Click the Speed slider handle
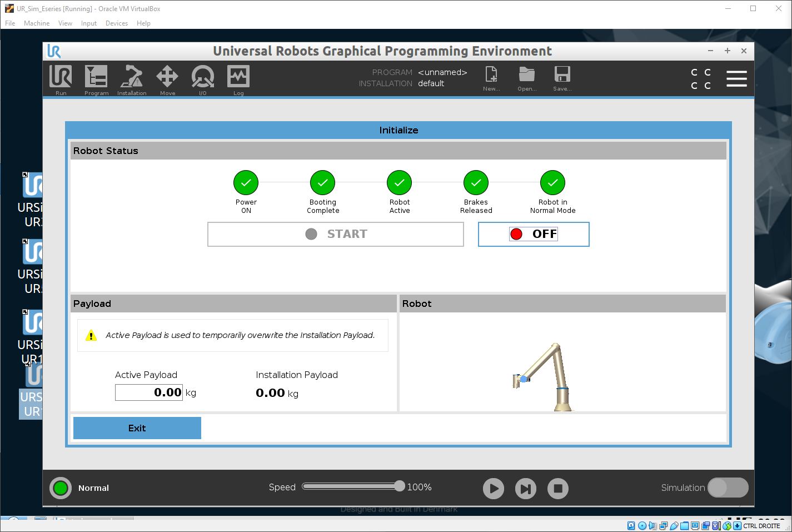Viewport: 792px width, 532px height. pyautogui.click(x=400, y=486)
